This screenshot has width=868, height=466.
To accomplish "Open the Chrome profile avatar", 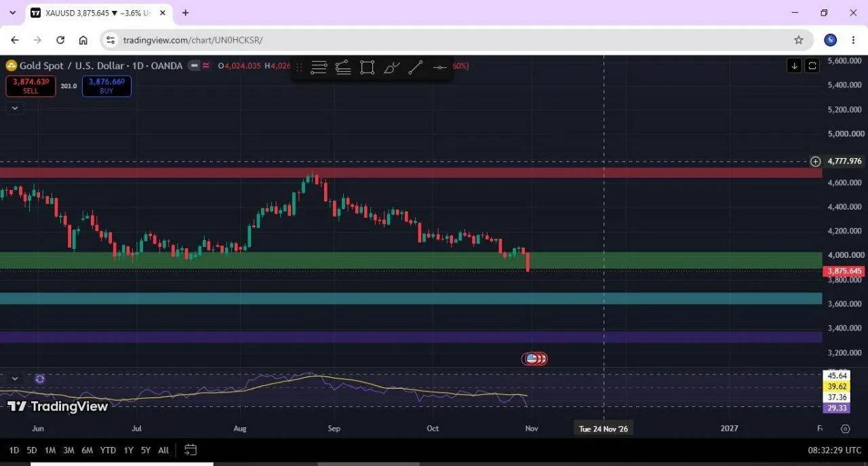I will click(x=831, y=40).
